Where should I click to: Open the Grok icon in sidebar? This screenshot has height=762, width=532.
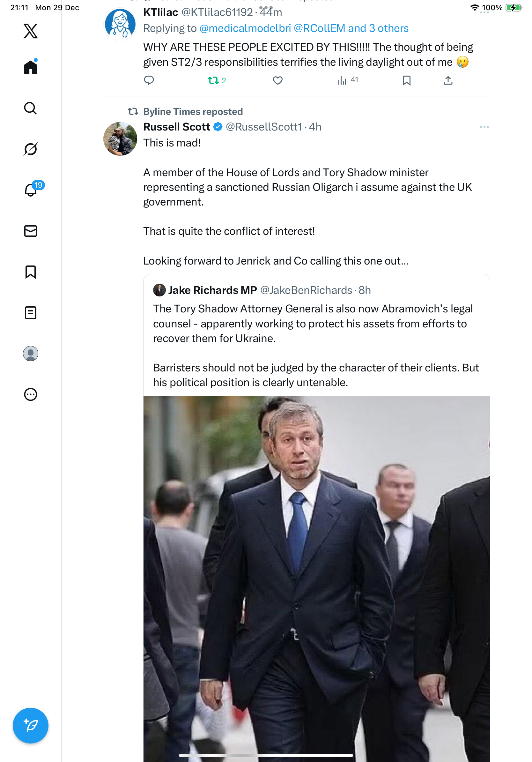(x=31, y=149)
